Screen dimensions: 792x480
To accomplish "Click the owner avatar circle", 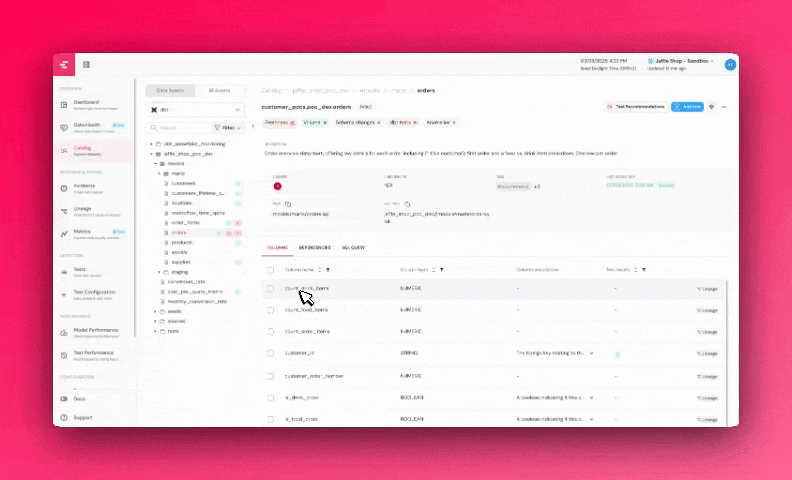I will (x=277, y=186).
